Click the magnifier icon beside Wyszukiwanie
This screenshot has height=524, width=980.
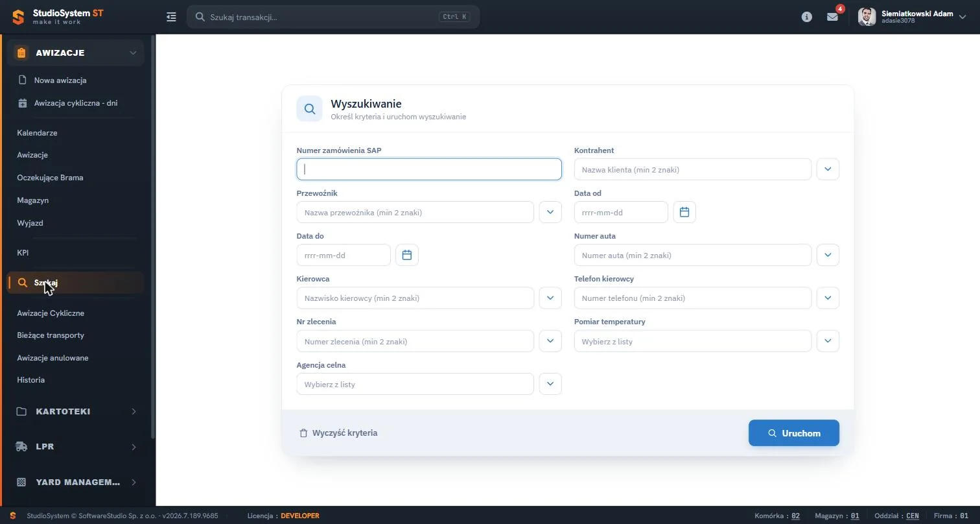310,109
